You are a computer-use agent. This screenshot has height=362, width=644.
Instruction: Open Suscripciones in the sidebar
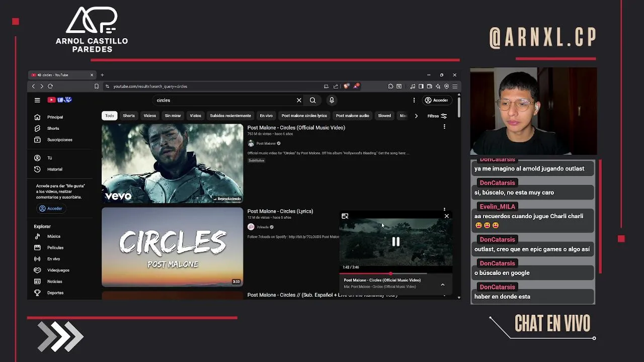(59, 140)
